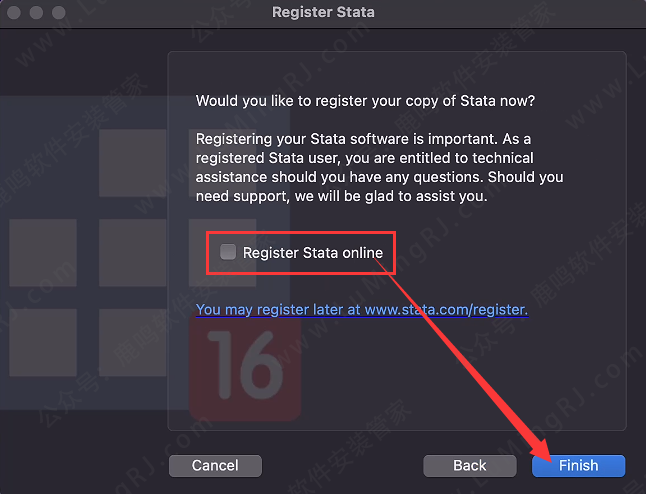The height and width of the screenshot is (494, 646).
Task: Click the "glad to assist you" text line
Action: point(341,196)
